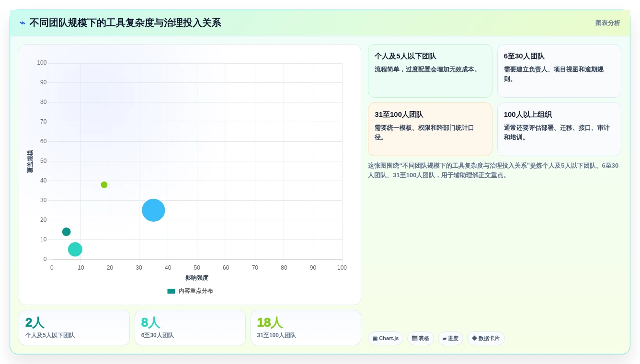Click the bar icon in 进度 chip
640x364 pixels.
[x=445, y=339]
